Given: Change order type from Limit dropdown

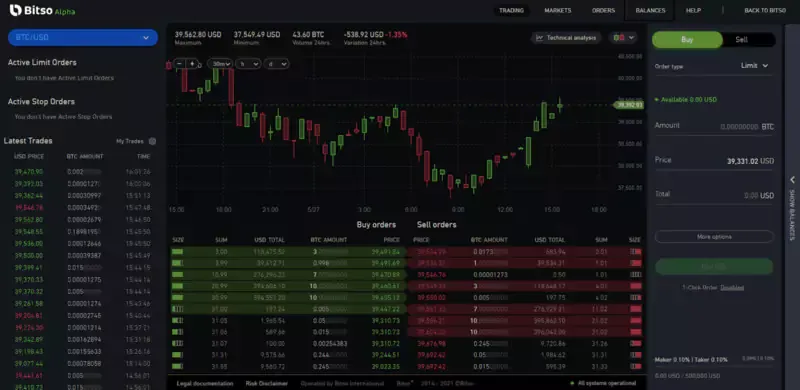Looking at the screenshot, I should click(x=755, y=65).
